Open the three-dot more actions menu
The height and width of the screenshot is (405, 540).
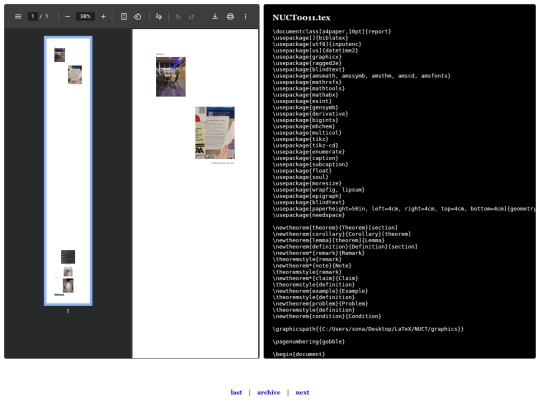pyautogui.click(x=246, y=17)
